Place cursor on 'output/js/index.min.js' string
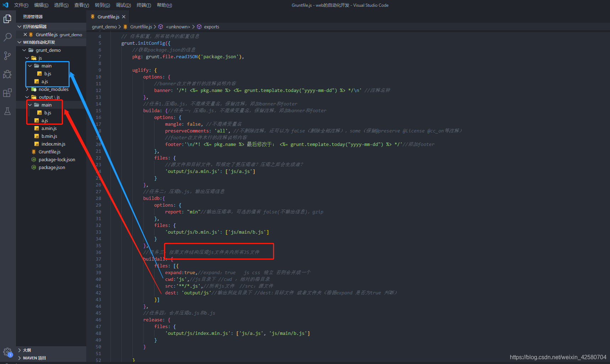 [198, 333]
